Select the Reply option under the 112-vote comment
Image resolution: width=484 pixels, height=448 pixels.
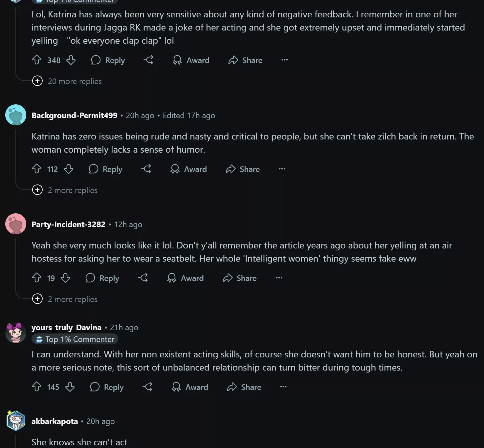coord(105,169)
